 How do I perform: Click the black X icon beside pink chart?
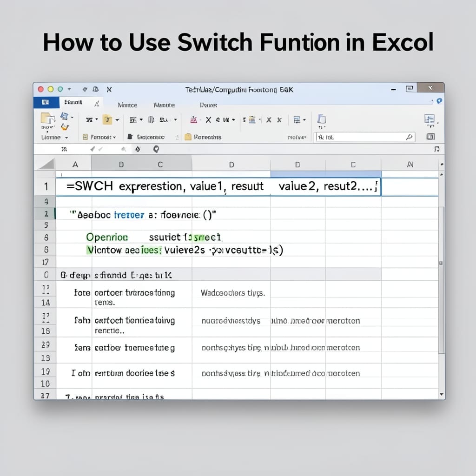[208, 120]
